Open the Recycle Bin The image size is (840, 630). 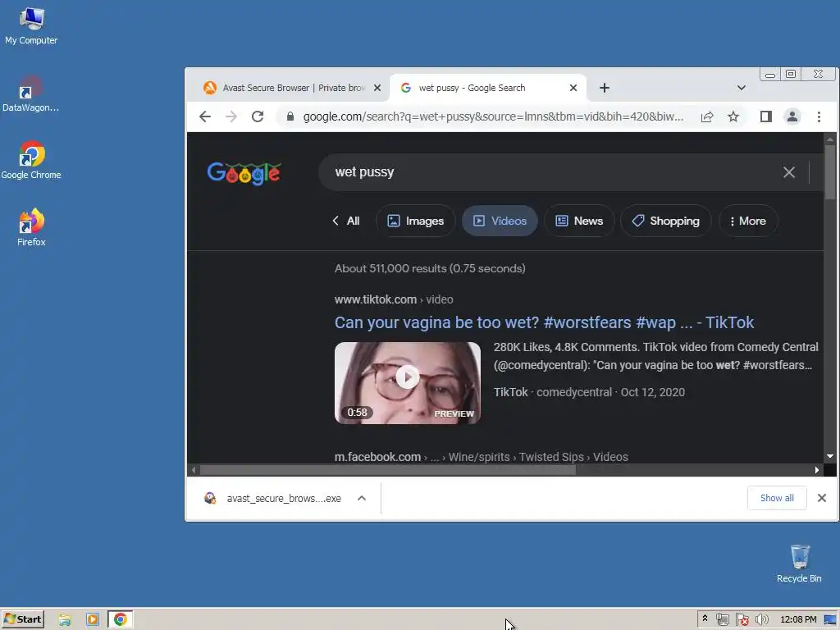click(799, 564)
